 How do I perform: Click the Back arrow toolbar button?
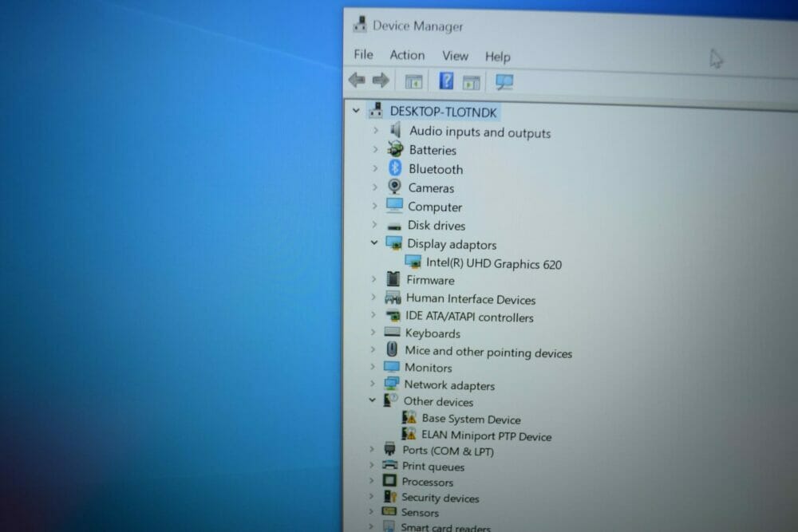point(357,80)
